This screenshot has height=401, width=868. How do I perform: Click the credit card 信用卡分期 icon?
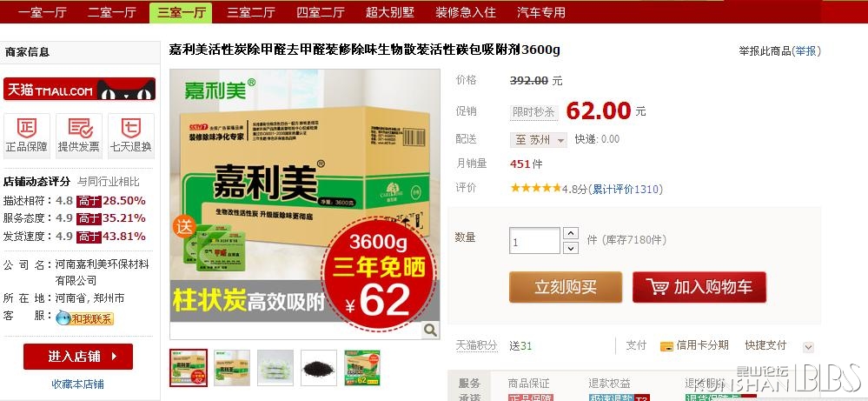pyautogui.click(x=666, y=346)
